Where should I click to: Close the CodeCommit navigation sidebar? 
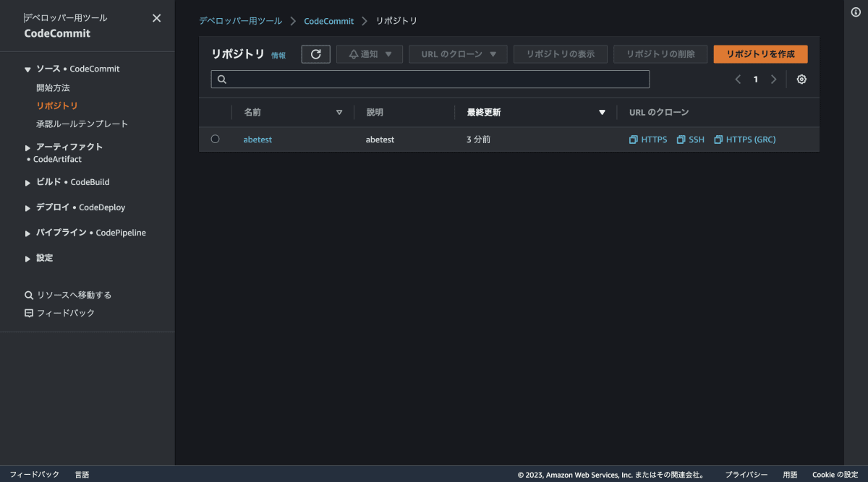(x=156, y=18)
